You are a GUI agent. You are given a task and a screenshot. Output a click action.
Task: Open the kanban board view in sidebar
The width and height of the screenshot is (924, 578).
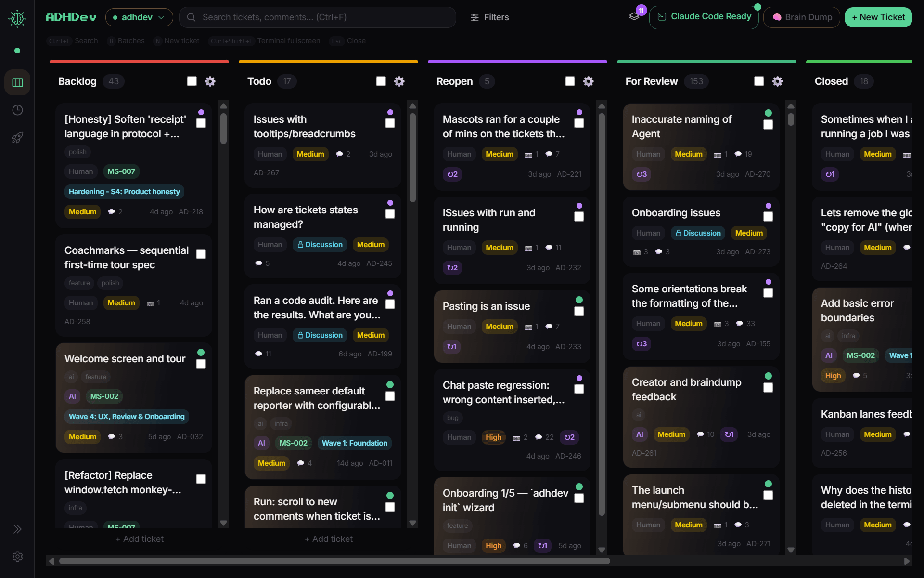tap(17, 82)
